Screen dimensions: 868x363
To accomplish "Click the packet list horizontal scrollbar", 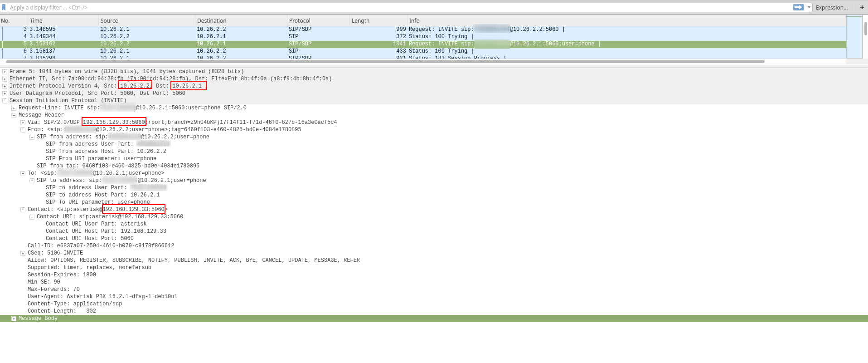I will 385,62.
